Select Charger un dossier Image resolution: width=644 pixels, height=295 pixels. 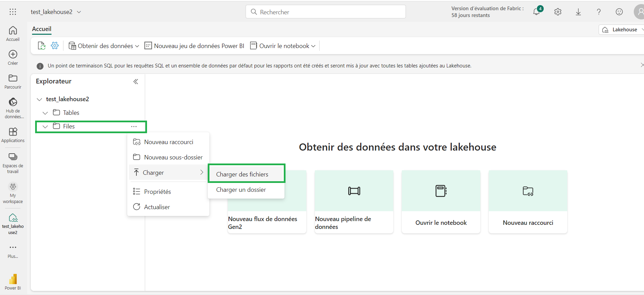click(x=246, y=190)
